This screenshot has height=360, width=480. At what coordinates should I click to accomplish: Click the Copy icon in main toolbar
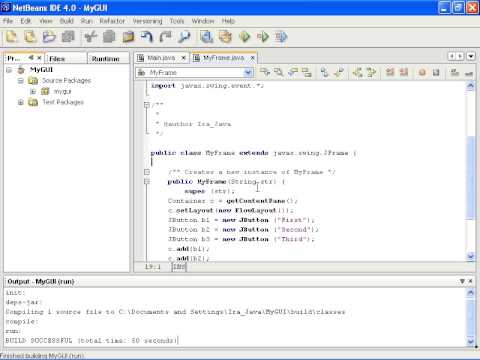[109, 37]
